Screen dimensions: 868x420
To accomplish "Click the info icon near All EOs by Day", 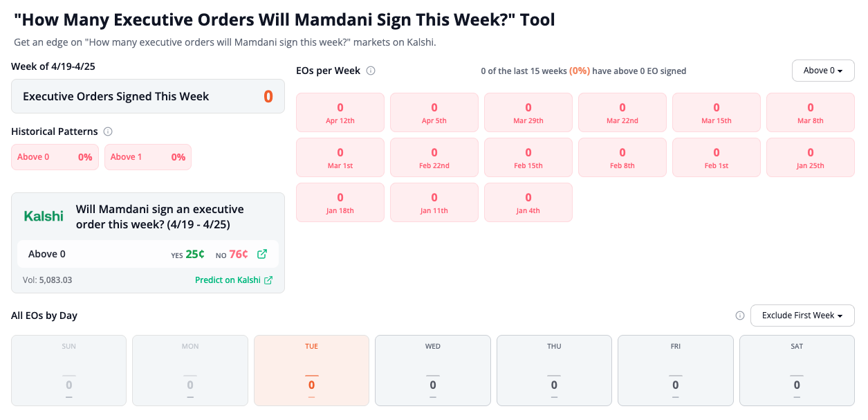I will pos(740,315).
